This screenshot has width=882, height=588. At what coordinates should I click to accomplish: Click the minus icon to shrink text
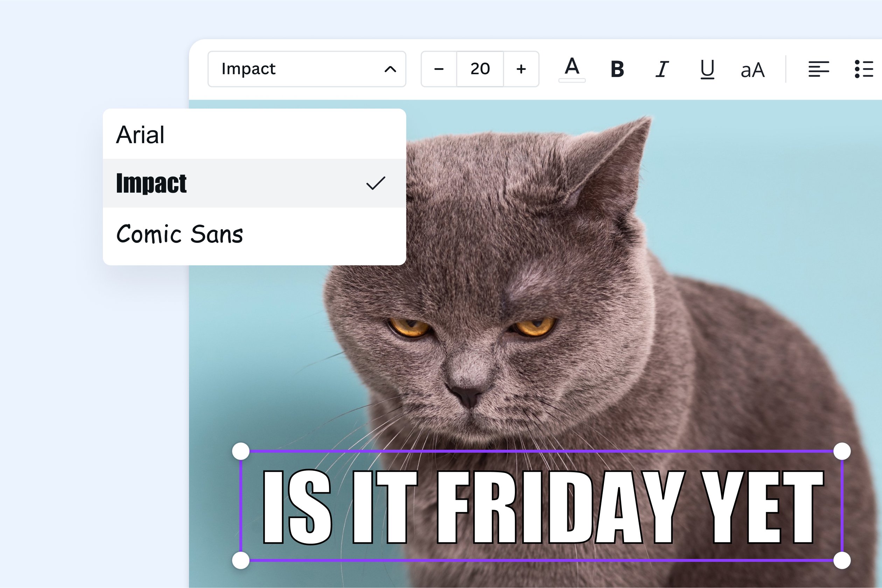coord(439,69)
